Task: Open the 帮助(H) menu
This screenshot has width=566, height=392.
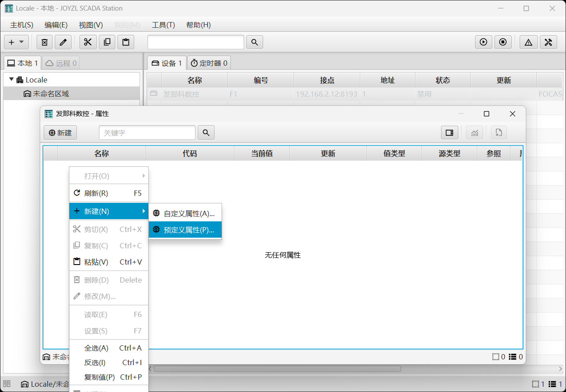Action: click(x=199, y=25)
